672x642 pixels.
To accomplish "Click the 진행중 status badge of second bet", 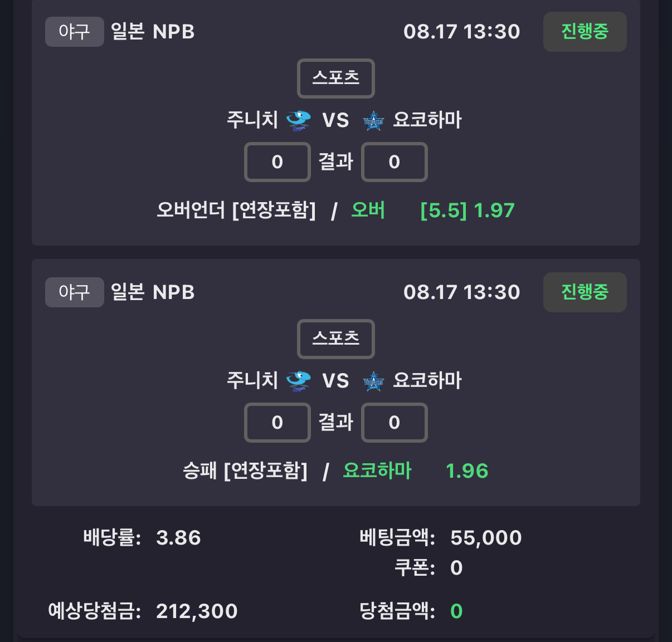I will pyautogui.click(x=585, y=292).
